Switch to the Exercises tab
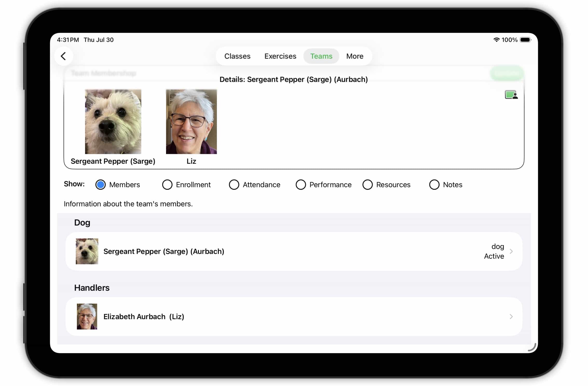The height and width of the screenshot is (386, 588). pyautogui.click(x=280, y=56)
